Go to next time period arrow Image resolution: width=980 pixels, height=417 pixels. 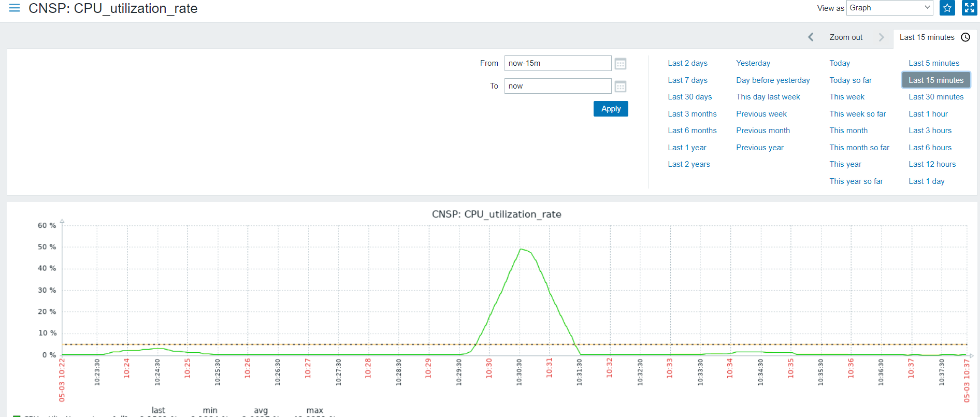coord(881,37)
